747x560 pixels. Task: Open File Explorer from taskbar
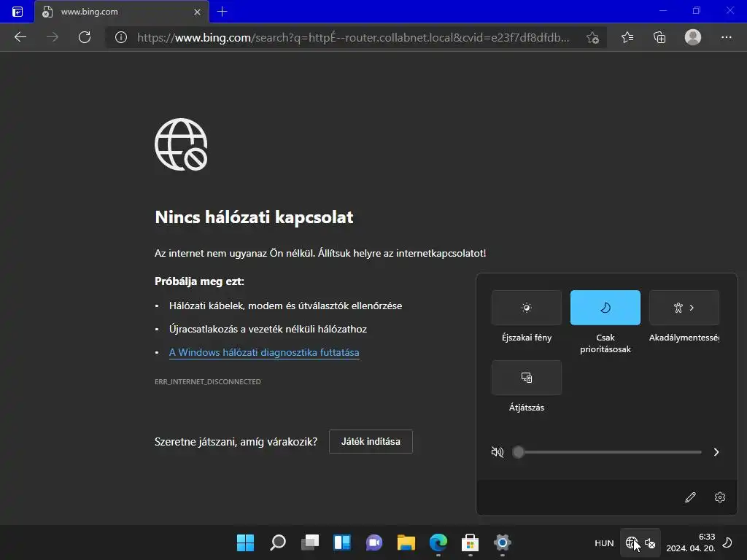[406, 542]
